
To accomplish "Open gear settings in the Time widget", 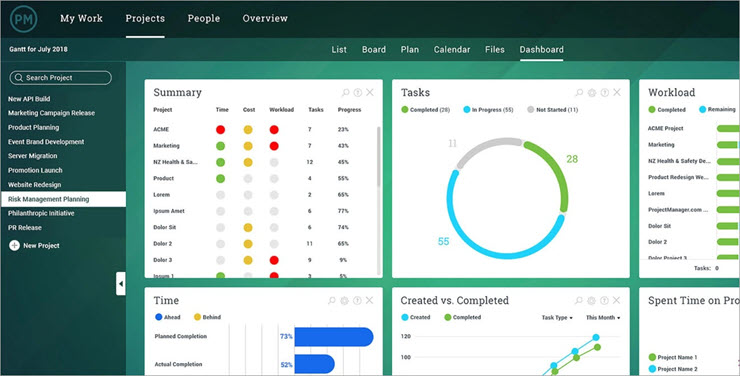I will 345,301.
